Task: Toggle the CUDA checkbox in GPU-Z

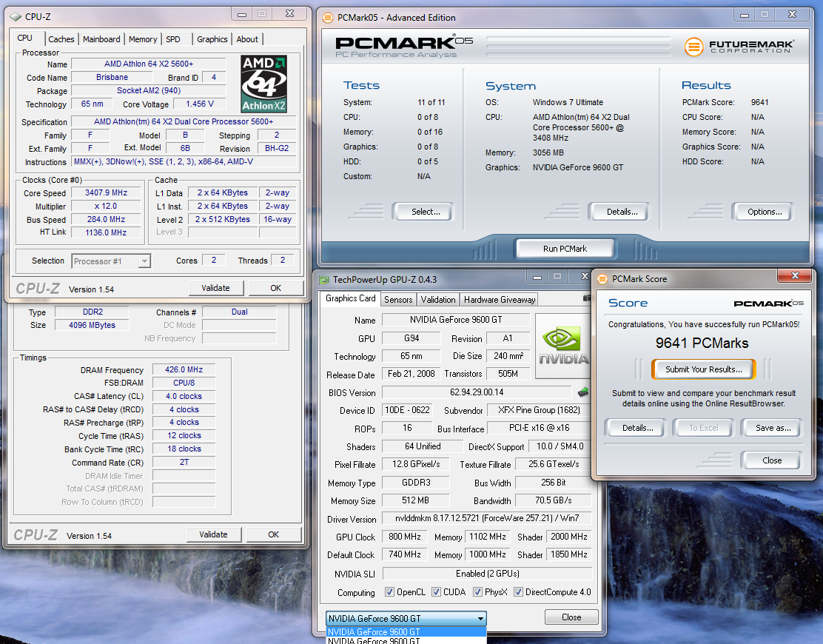Action: pos(436,592)
